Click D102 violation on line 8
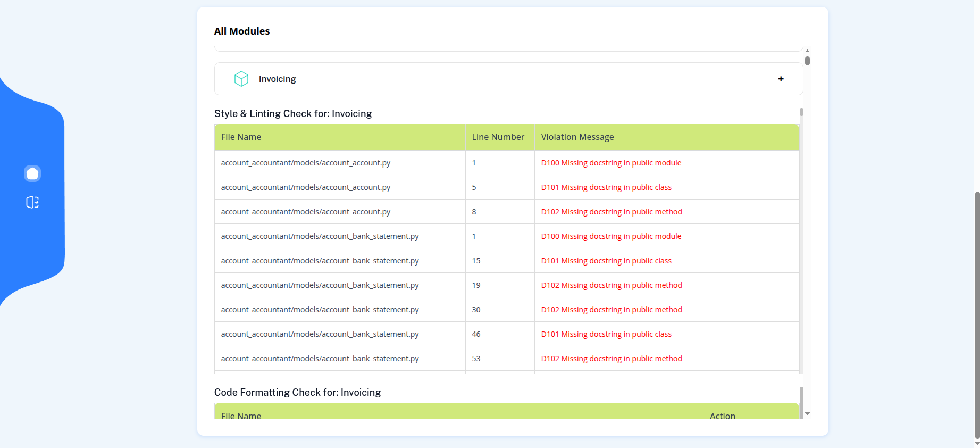980x448 pixels. [x=612, y=212]
